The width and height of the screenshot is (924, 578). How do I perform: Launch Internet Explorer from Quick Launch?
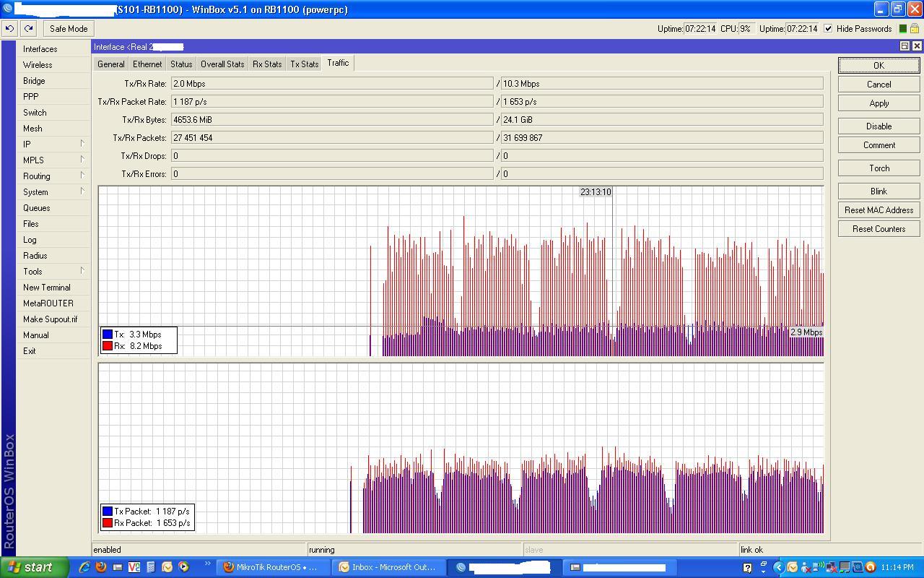pyautogui.click(x=85, y=567)
